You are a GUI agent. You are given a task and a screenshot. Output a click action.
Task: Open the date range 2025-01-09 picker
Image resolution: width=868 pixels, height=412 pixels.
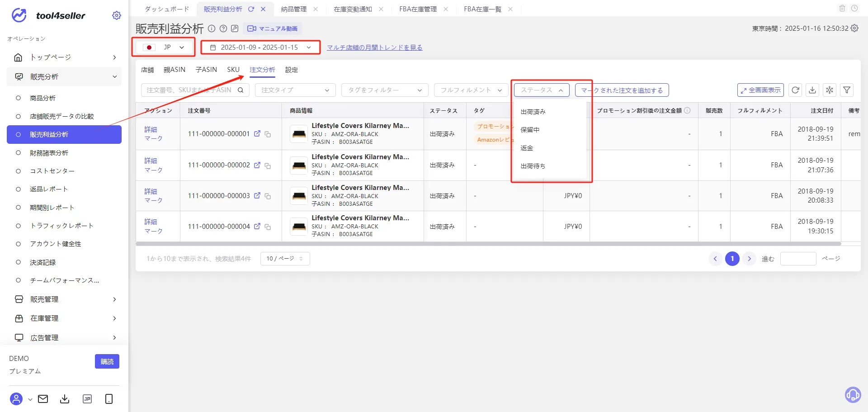pyautogui.click(x=261, y=47)
